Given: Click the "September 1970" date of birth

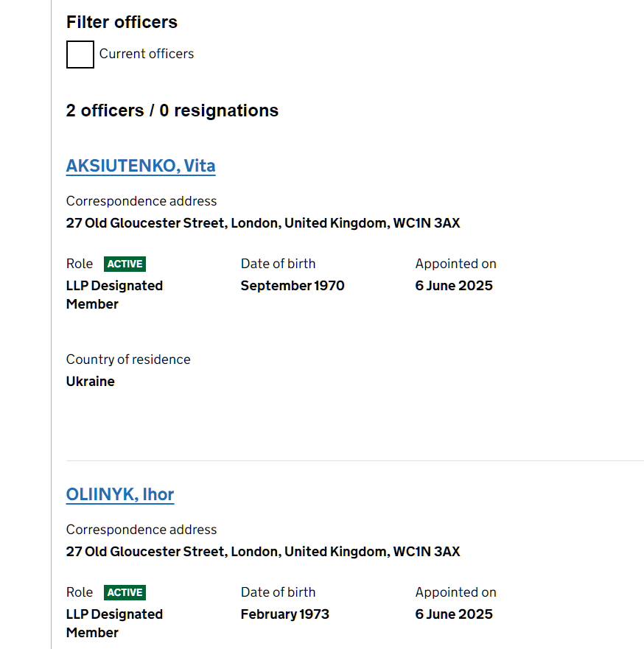Looking at the screenshot, I should coord(293,286).
